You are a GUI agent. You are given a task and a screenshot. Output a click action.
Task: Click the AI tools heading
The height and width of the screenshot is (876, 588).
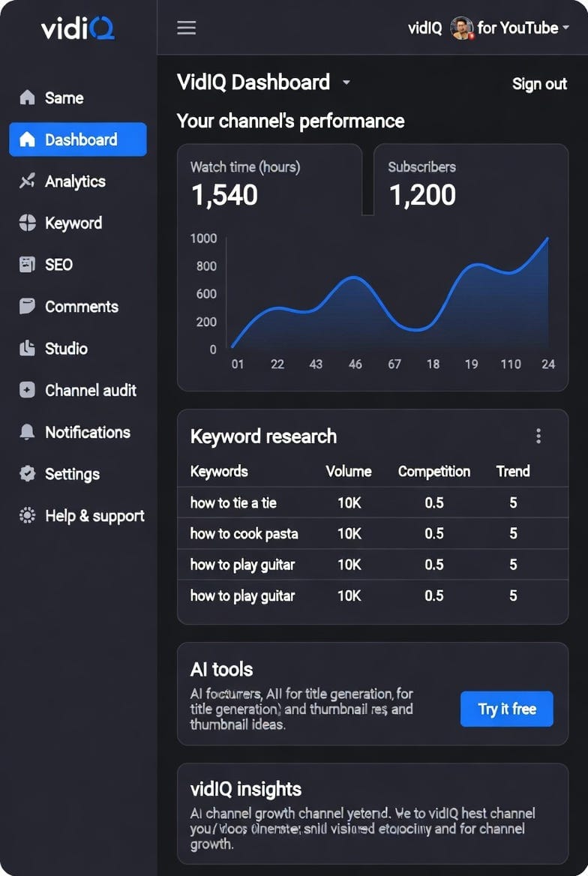pos(221,669)
